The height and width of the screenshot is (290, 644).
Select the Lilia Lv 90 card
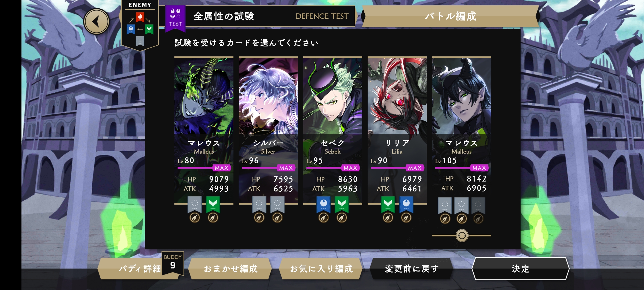pyautogui.click(x=397, y=130)
